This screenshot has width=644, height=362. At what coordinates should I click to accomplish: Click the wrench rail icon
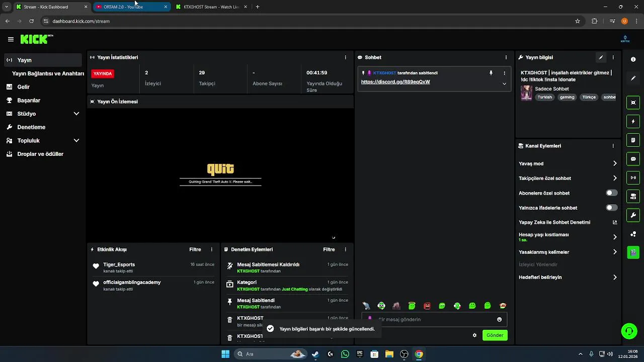click(633, 215)
